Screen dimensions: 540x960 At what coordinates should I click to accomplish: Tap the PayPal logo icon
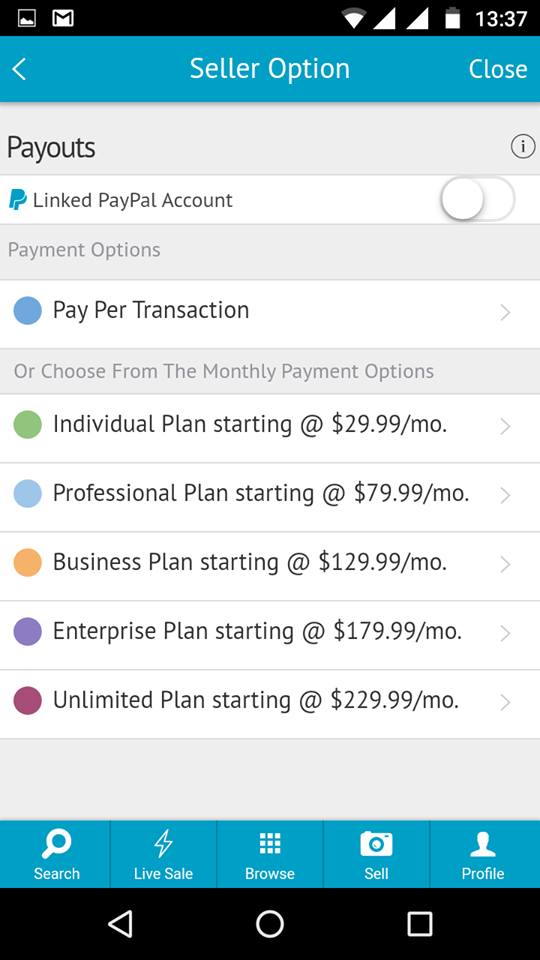(18, 200)
